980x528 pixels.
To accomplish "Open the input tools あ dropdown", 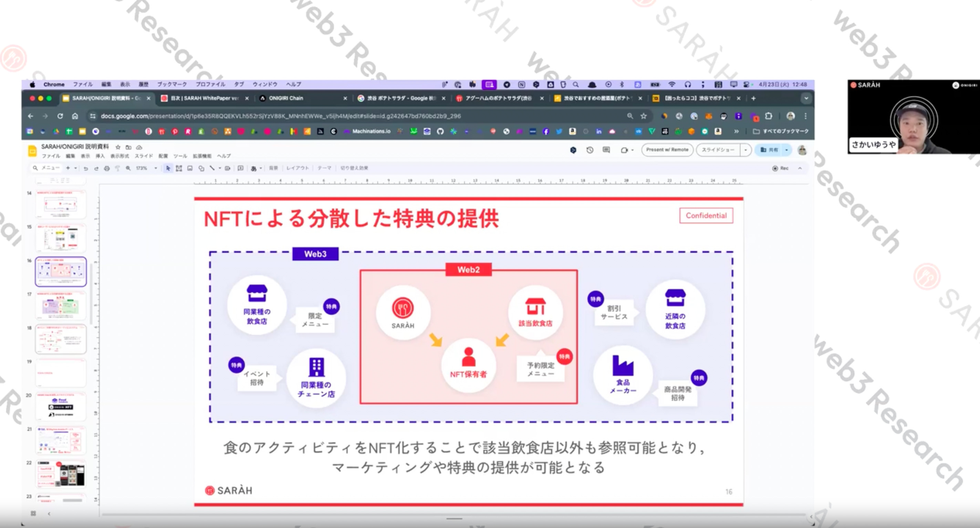I will (x=261, y=168).
